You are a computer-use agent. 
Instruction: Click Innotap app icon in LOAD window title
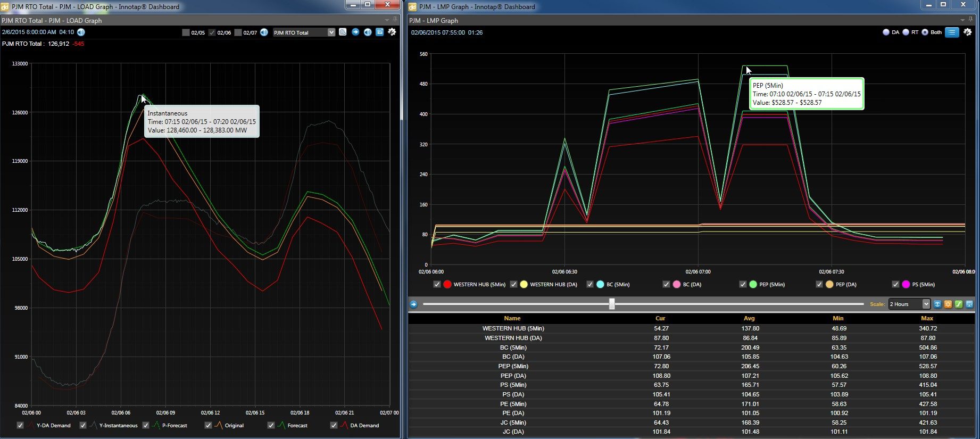click(5, 7)
